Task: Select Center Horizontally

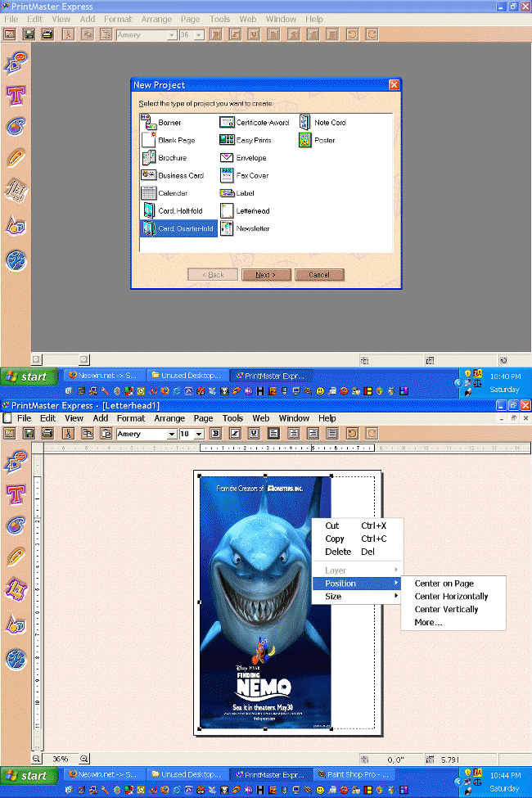Action: pyautogui.click(x=453, y=597)
